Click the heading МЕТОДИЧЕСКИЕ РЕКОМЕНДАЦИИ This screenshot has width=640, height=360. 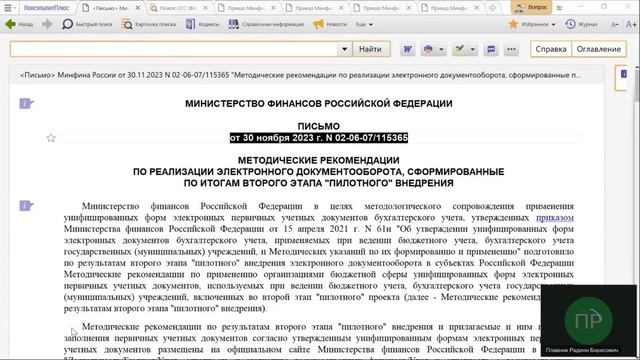point(318,160)
